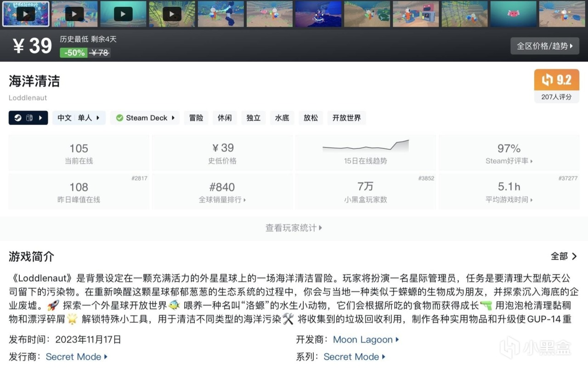
Task: Open the dark blue smiling creature screenshot
Action: [x=318, y=14]
